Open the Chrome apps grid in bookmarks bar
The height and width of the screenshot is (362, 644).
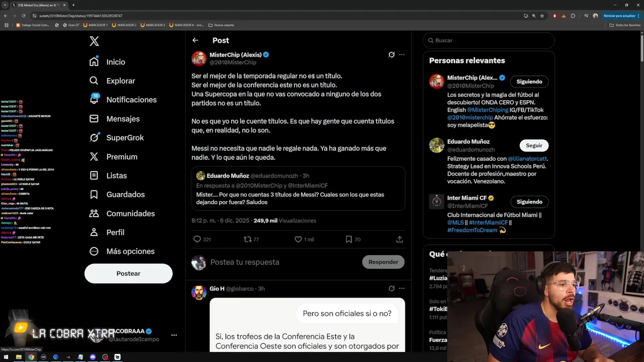7,25
